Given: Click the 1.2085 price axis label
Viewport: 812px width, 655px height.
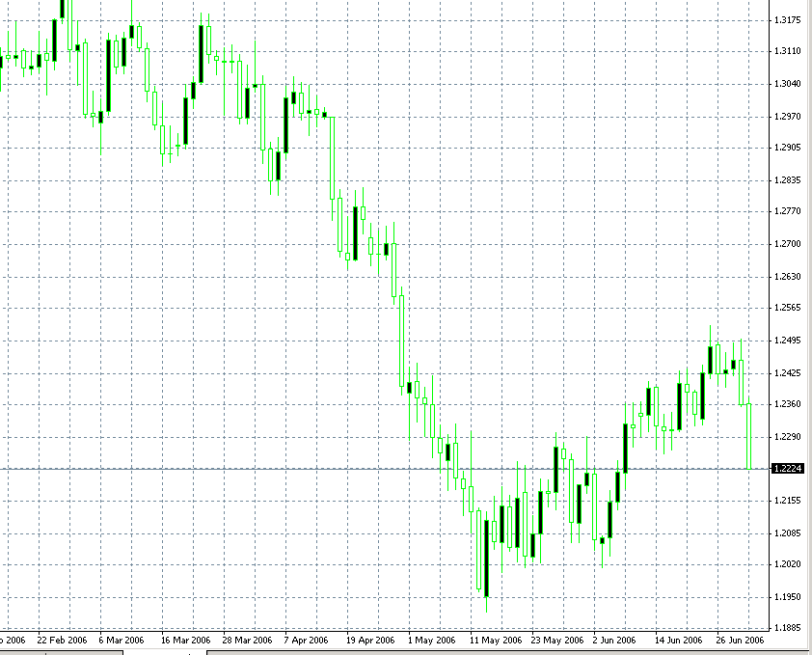Looking at the screenshot, I should coord(787,533).
